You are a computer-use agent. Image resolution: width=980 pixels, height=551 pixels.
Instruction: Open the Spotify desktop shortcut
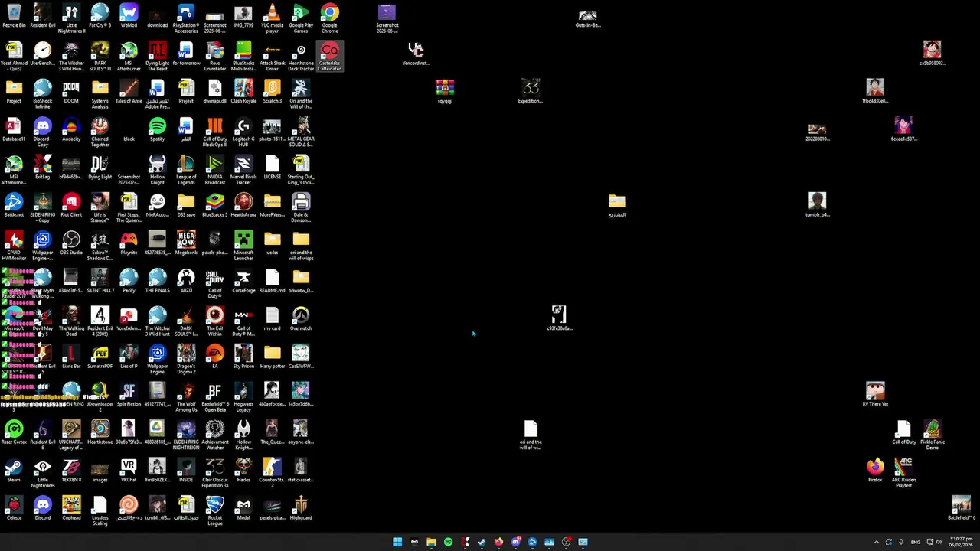point(157,128)
